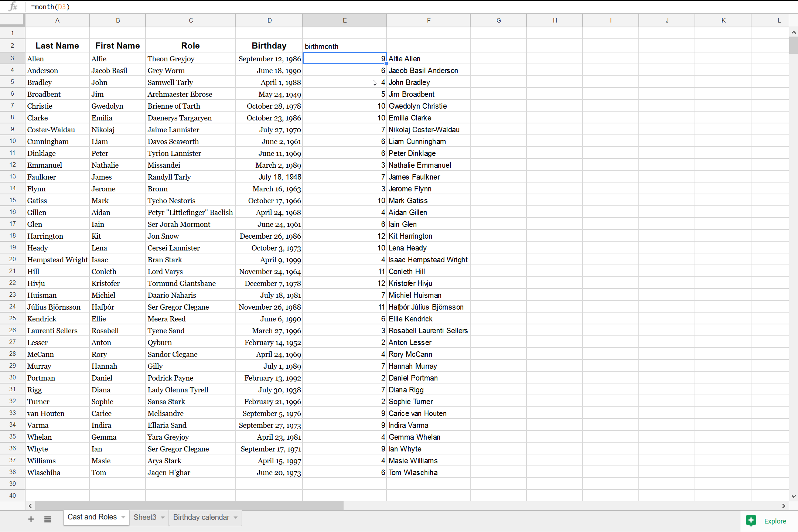Click the scroll down arrow on vertical scrollbar
The image size is (798, 532).
click(x=793, y=496)
